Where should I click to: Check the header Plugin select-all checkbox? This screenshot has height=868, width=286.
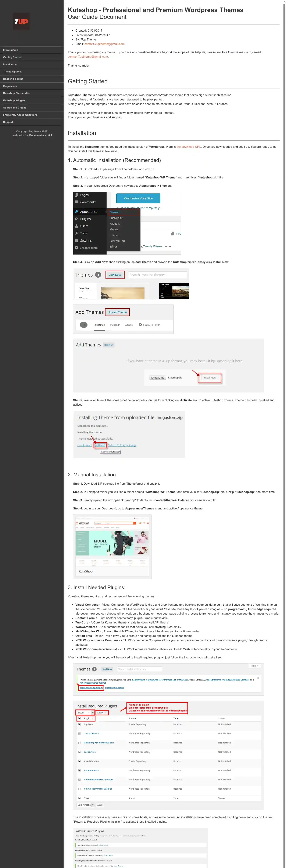pos(79,718)
